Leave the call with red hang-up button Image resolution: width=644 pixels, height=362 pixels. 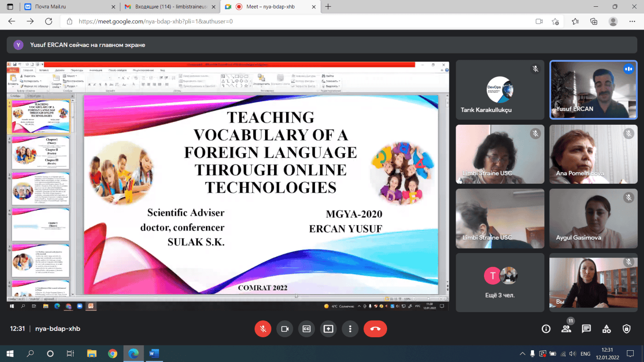375,329
